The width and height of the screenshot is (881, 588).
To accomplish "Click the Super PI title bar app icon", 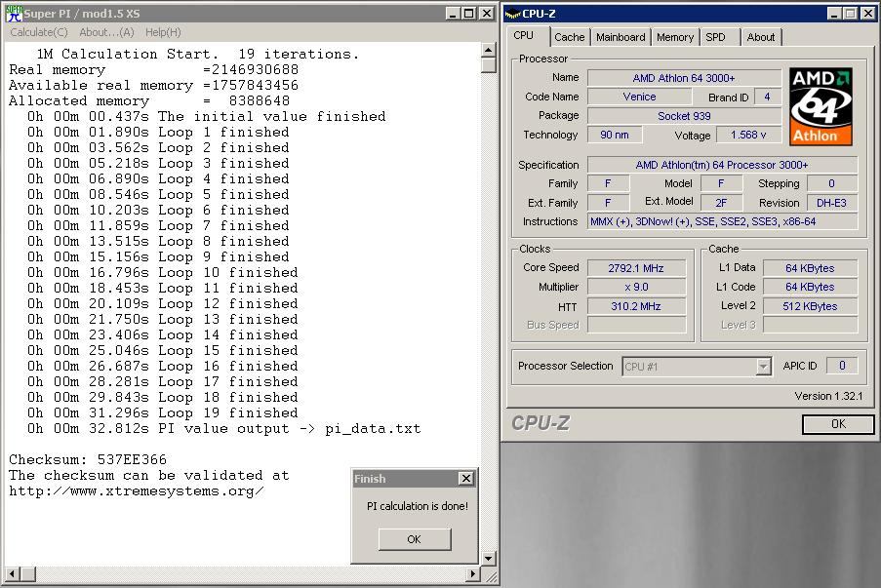I will [14, 13].
